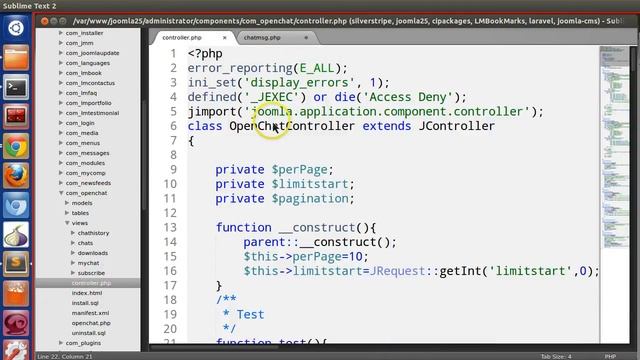Expand the models folder
Viewport: 640px width, 360px height.
[x=67, y=203]
